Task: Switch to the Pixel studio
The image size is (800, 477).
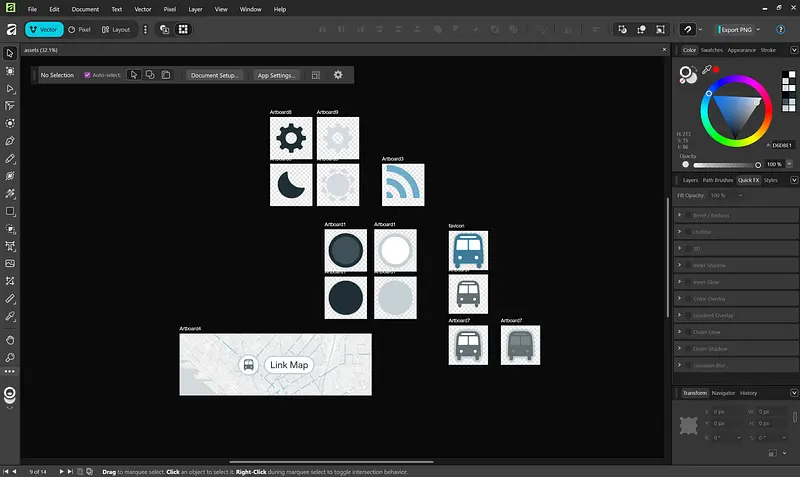Action: coord(79,29)
